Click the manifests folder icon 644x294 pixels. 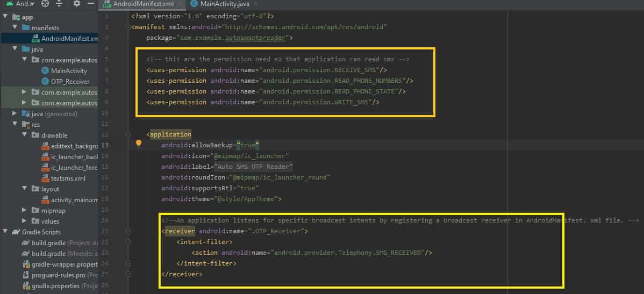coord(26,28)
